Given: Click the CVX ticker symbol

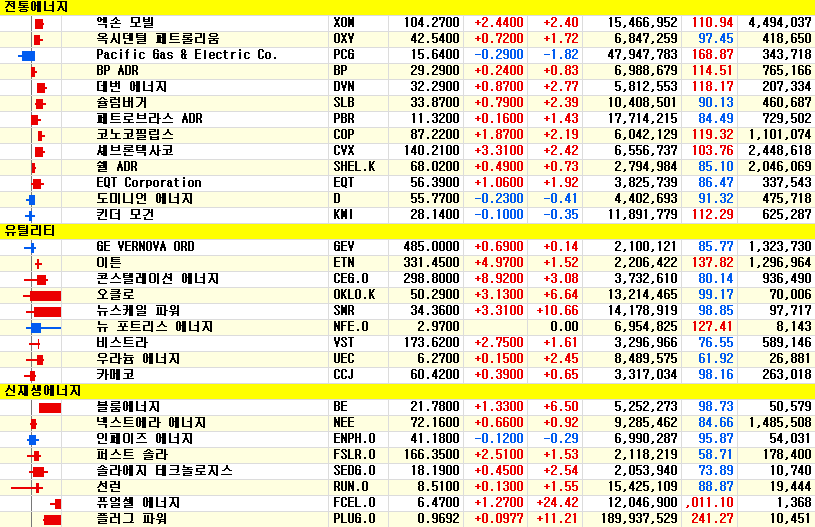Looking at the screenshot, I should (x=344, y=151).
